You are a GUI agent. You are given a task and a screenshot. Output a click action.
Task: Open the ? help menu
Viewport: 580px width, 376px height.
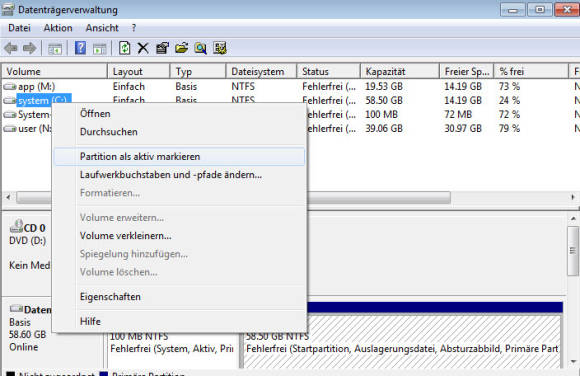coord(134,28)
